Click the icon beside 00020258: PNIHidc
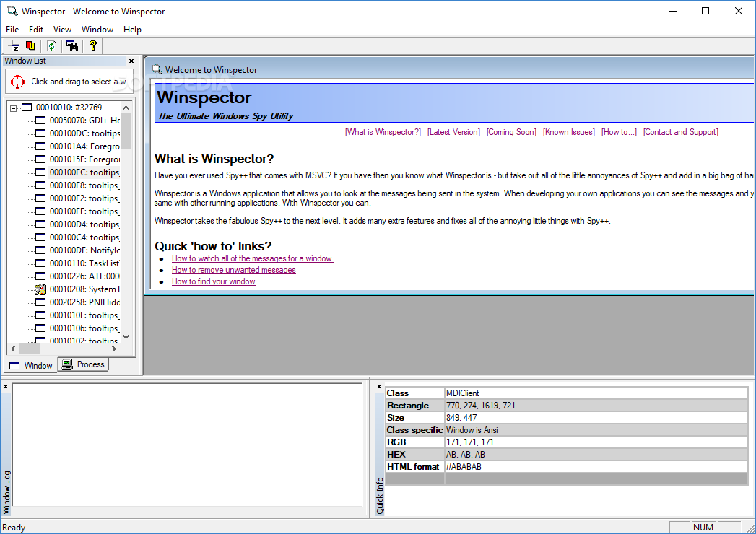 [x=40, y=302]
